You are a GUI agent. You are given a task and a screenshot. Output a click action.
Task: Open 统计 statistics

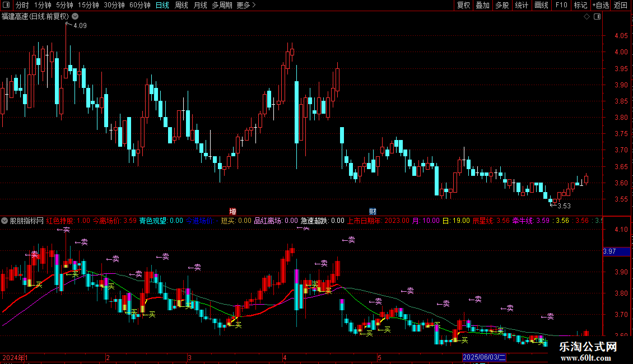click(522, 5)
